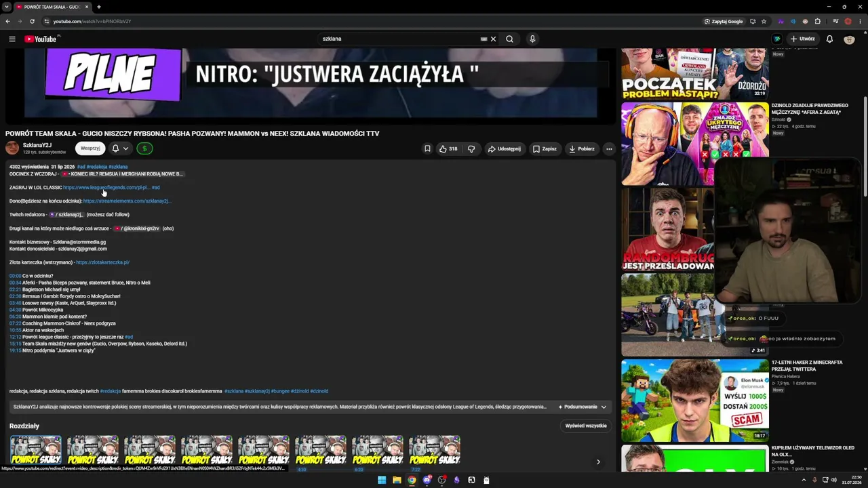This screenshot has width=868, height=488.
Task: Jump to 00:34 Aferki chapter timestamp
Action: pyautogui.click(x=15, y=283)
